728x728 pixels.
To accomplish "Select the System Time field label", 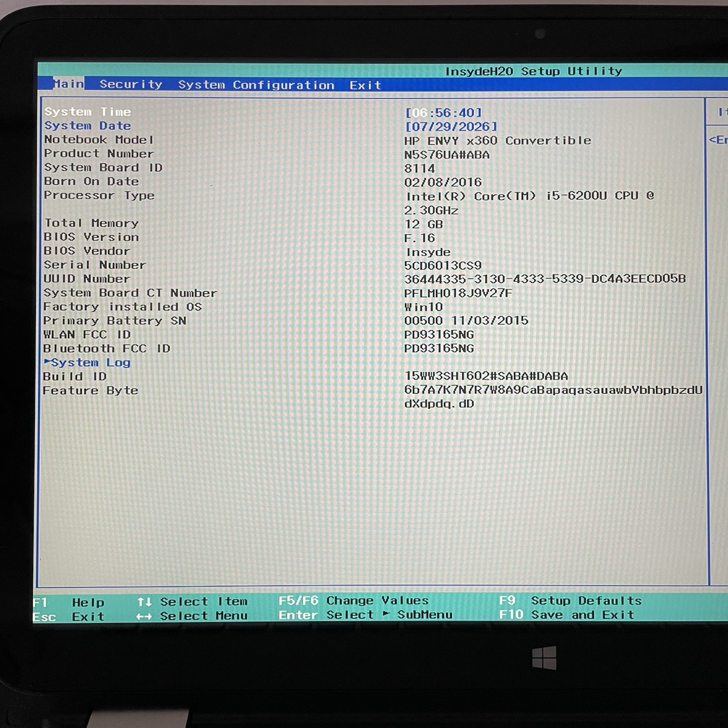I will point(87,112).
